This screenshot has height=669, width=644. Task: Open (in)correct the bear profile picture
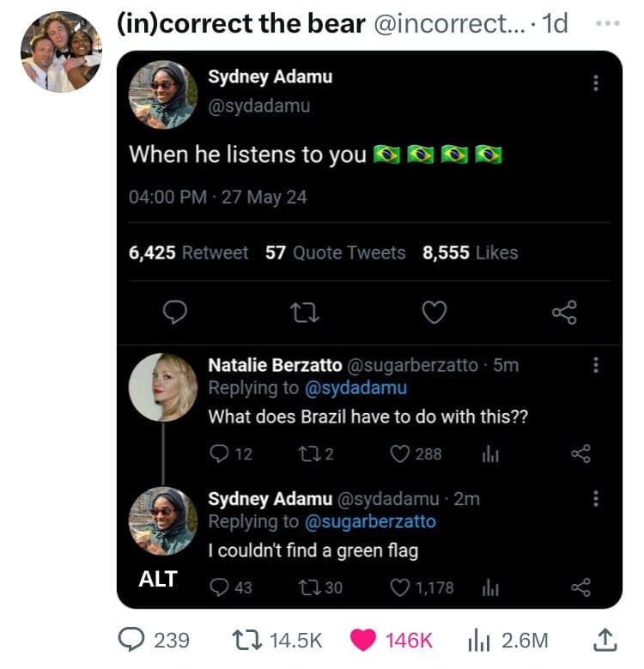[61, 52]
